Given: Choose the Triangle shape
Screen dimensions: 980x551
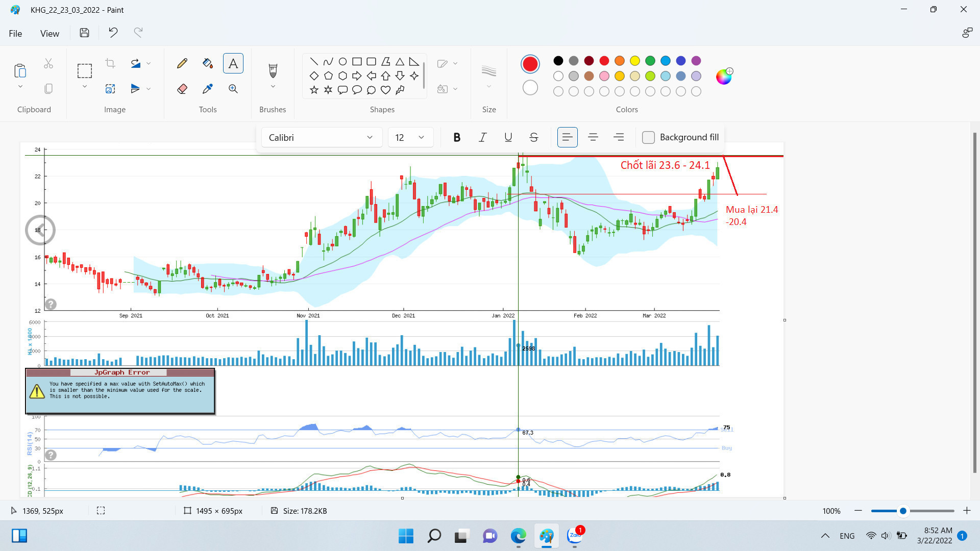Looking at the screenshot, I should [400, 62].
